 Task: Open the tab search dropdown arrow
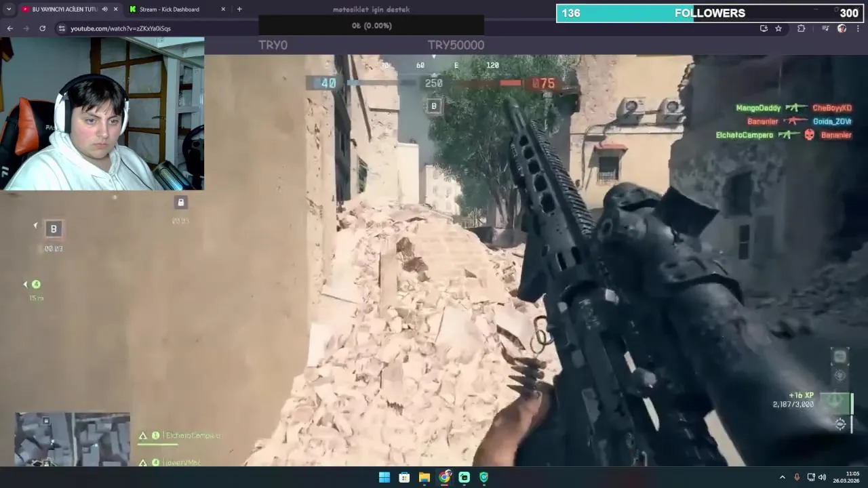point(9,9)
